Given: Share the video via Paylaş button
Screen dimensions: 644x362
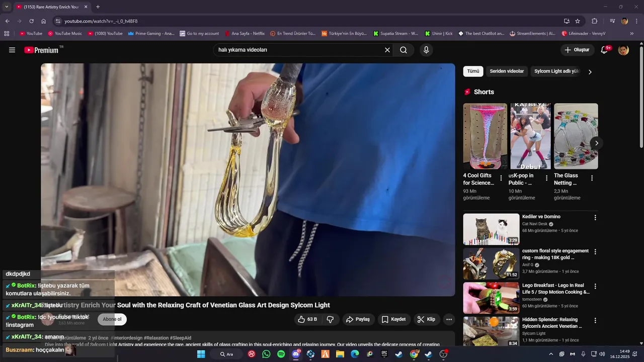Looking at the screenshot, I should click(358, 319).
